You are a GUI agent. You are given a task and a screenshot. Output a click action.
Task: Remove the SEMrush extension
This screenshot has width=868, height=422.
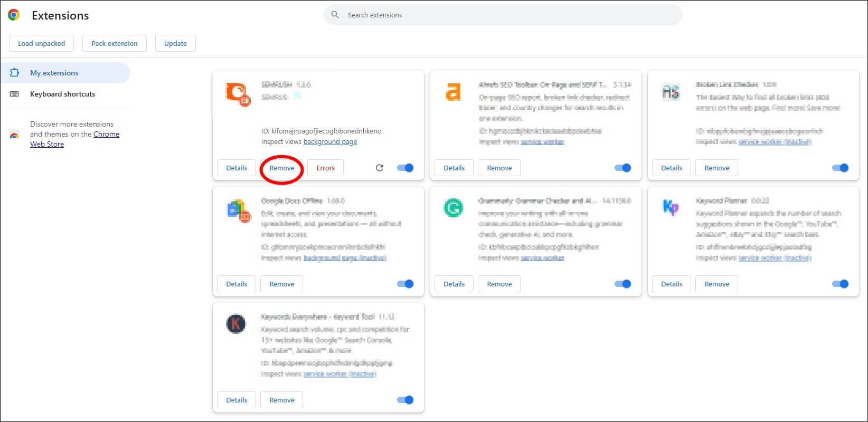point(282,168)
